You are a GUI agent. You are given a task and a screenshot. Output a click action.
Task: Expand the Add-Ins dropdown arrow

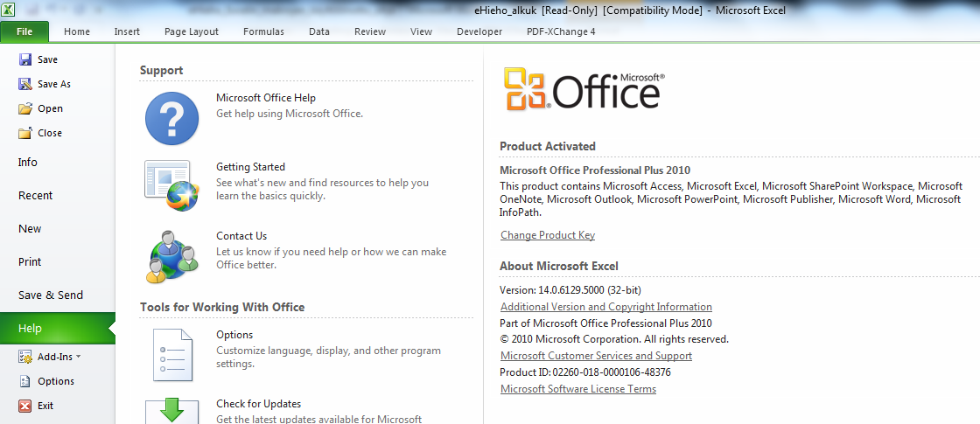click(78, 358)
